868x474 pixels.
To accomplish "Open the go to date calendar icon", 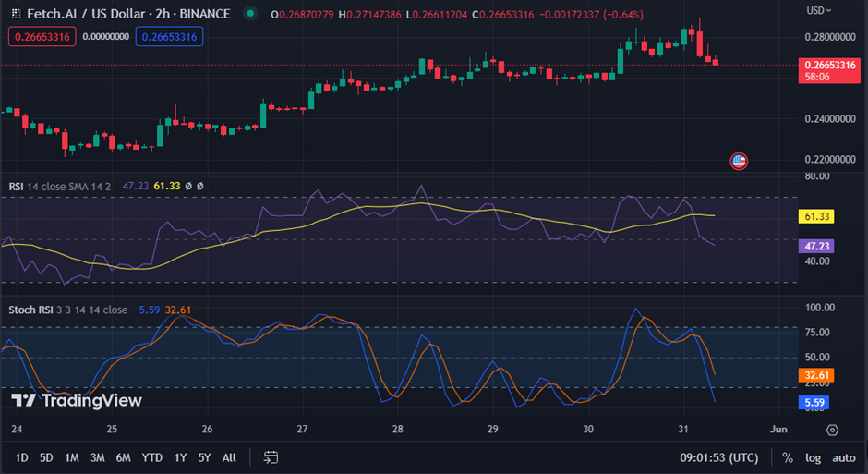I will (271, 457).
